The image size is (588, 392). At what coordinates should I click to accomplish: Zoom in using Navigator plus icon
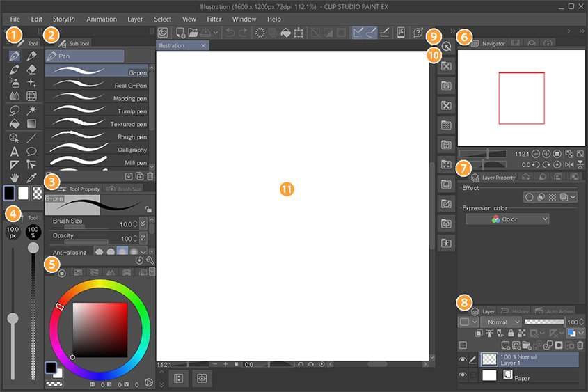[x=546, y=153]
